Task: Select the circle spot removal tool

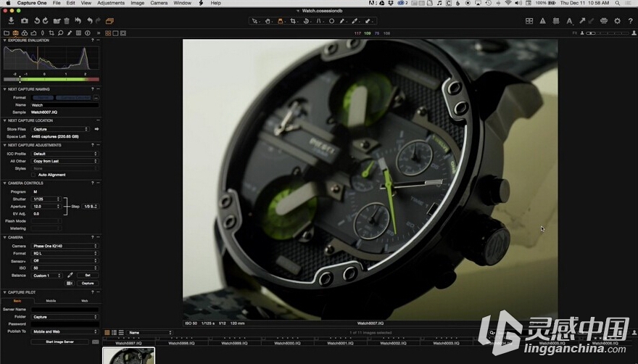Action: coord(331,21)
